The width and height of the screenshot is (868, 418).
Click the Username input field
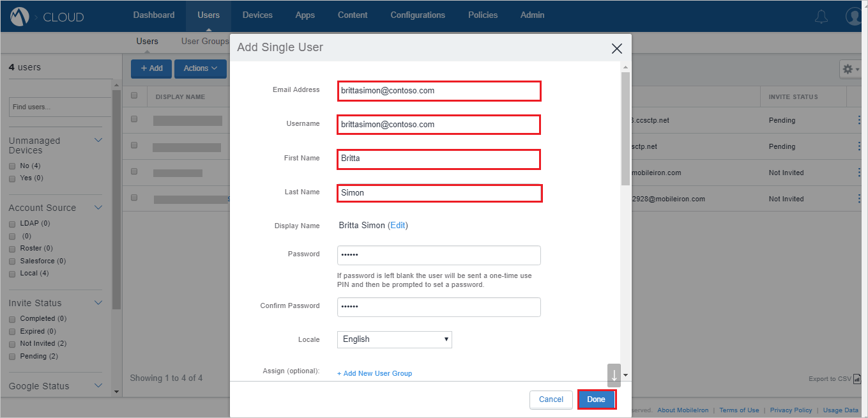(x=439, y=125)
